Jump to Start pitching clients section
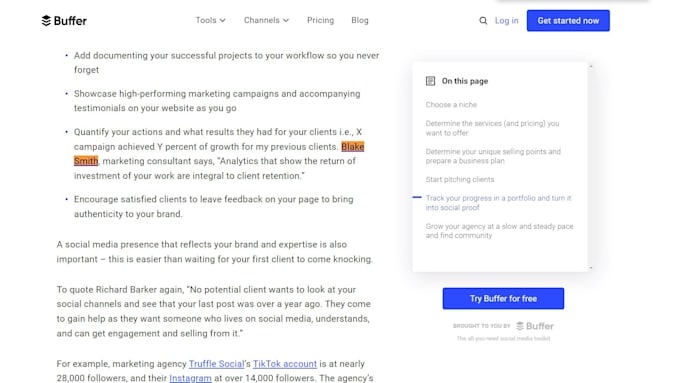This screenshot has width=680, height=383. point(460,179)
